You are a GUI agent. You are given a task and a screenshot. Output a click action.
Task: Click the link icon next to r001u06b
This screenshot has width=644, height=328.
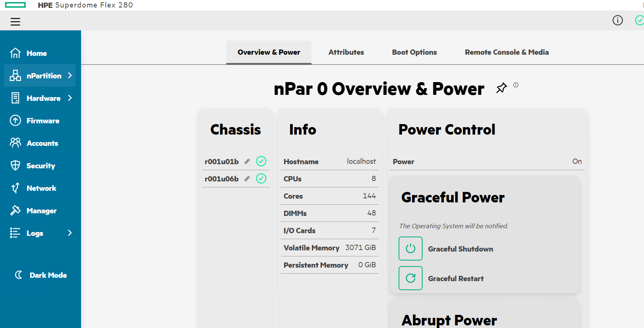pyautogui.click(x=247, y=179)
